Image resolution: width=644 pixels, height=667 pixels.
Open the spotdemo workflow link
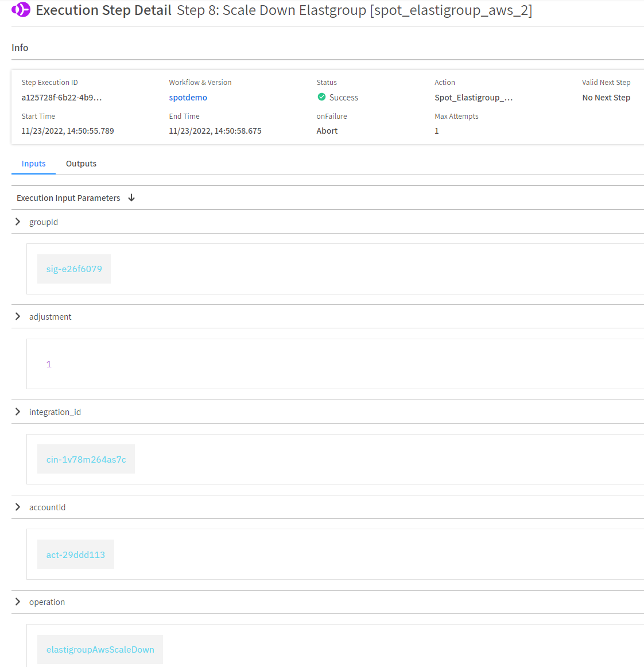[x=188, y=98]
